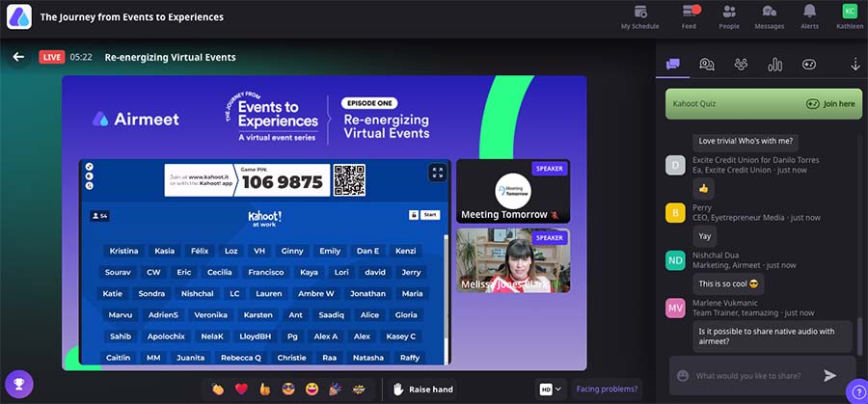This screenshot has height=404, width=868.
Task: Click player name Kristina
Action: pyautogui.click(x=124, y=251)
